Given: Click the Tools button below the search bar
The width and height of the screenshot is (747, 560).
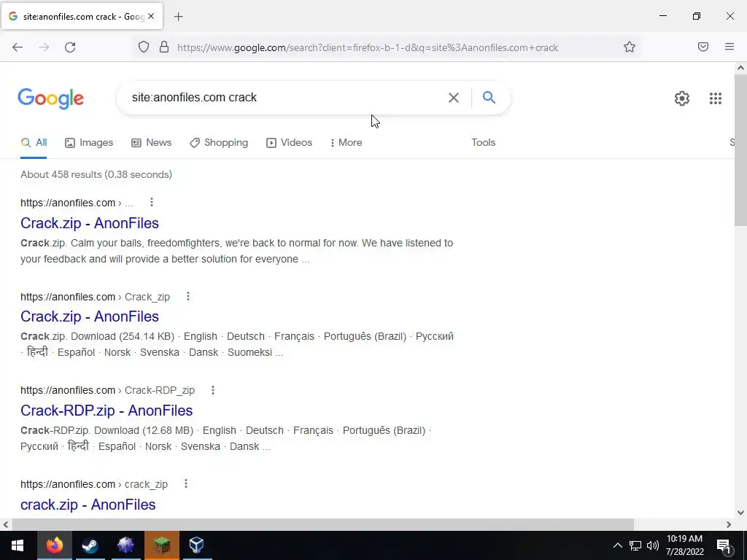Looking at the screenshot, I should tap(483, 142).
